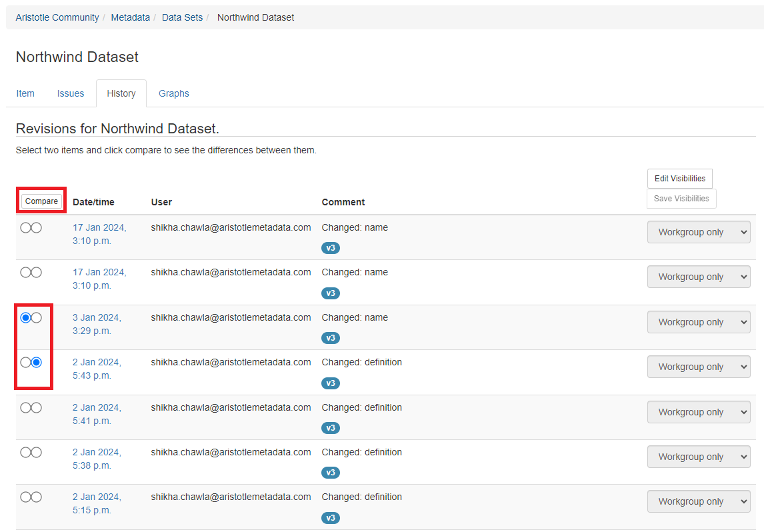
Task: Open the 3 Jan 2024, 3:29 p.m. revision link
Action: [x=97, y=324]
